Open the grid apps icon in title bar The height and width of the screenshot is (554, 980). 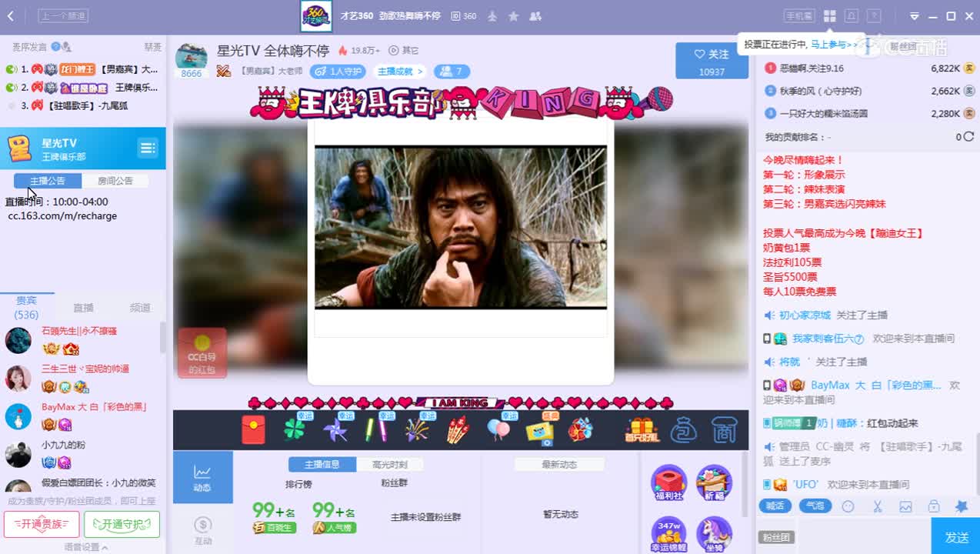829,16
